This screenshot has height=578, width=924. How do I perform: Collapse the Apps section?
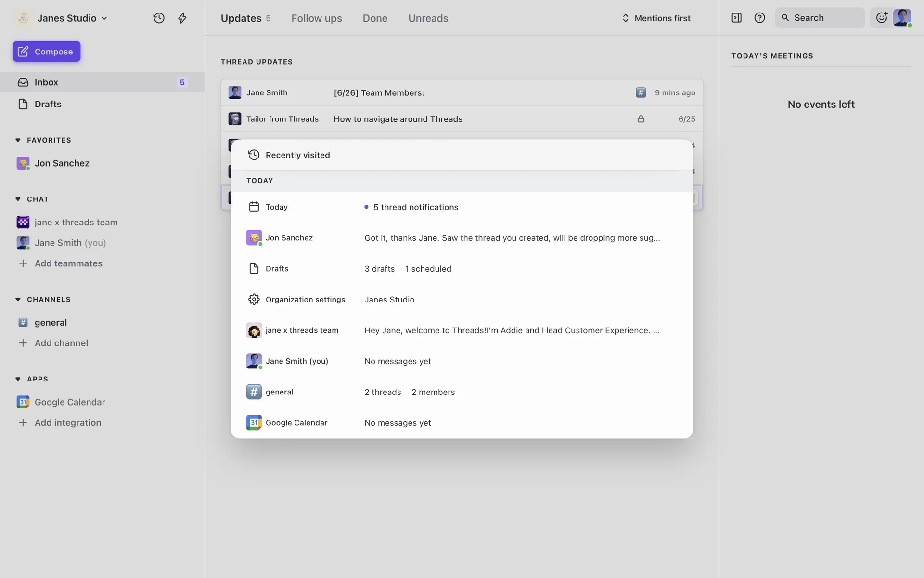[18, 379]
